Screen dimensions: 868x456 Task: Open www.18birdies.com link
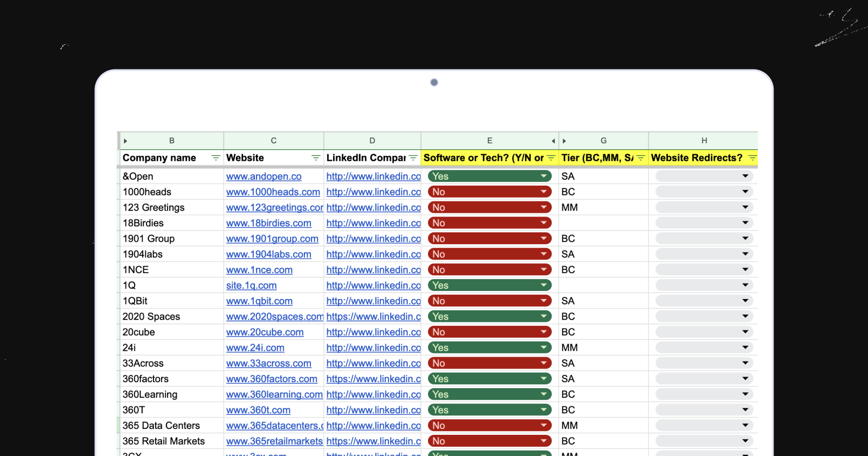coord(269,223)
